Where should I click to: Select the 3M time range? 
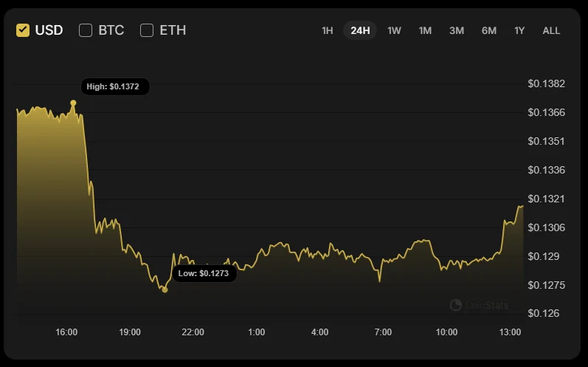coord(457,30)
